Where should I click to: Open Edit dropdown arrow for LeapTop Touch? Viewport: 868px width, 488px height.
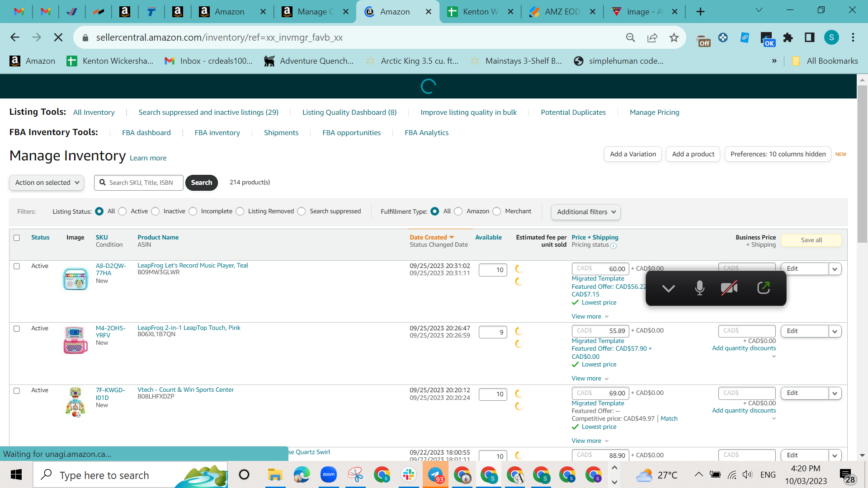coord(835,331)
